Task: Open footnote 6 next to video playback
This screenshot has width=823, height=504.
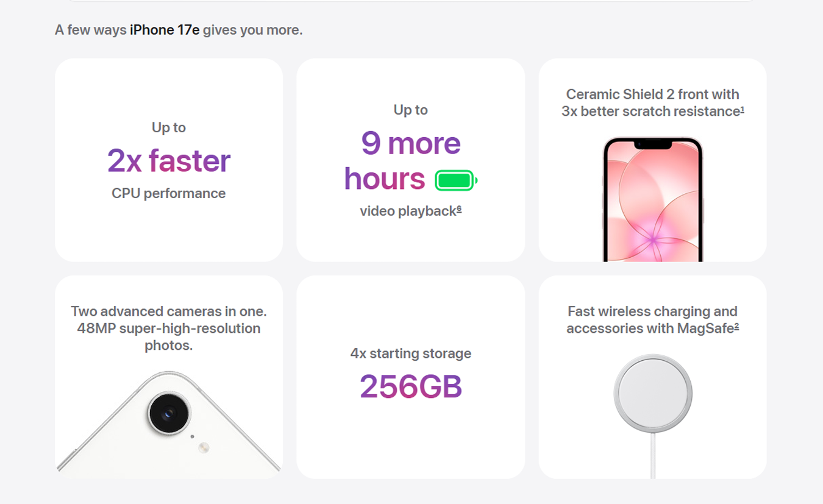Action: point(459,210)
